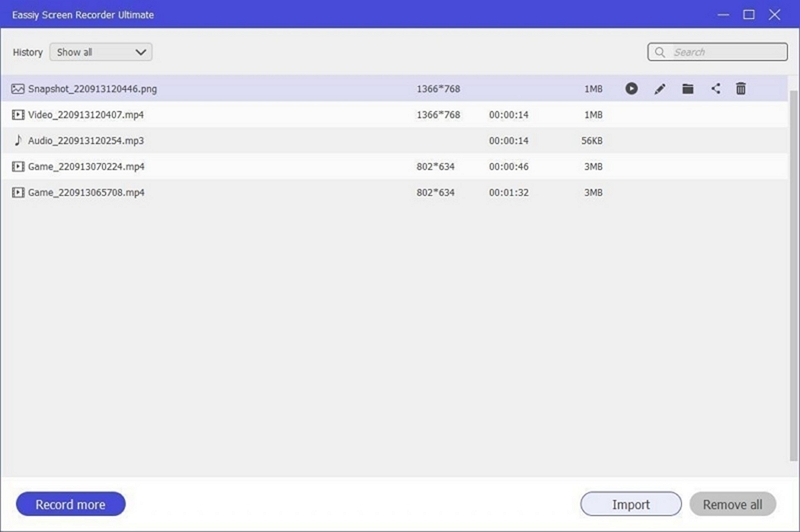The width and height of the screenshot is (800, 532).
Task: Share the snapshot using the share icon
Action: pyautogui.click(x=716, y=89)
